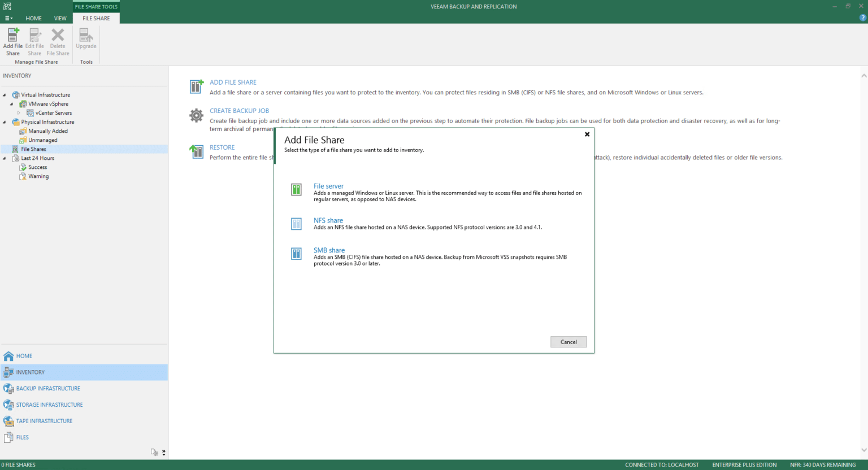Select Virtual Infrastructure in the inventory tree

(x=46, y=95)
